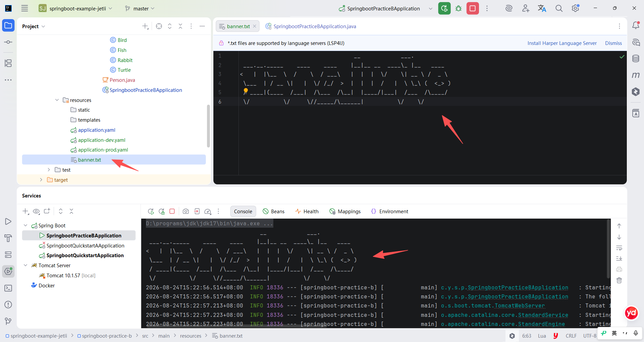
Task: Take a thread dump camera icon
Action: pyautogui.click(x=186, y=211)
